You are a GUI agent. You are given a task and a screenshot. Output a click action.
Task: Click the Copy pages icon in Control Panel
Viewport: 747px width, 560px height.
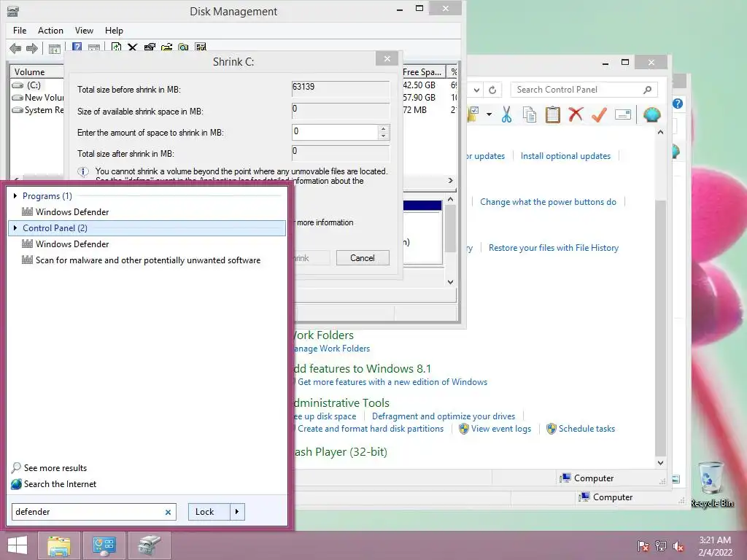click(530, 114)
